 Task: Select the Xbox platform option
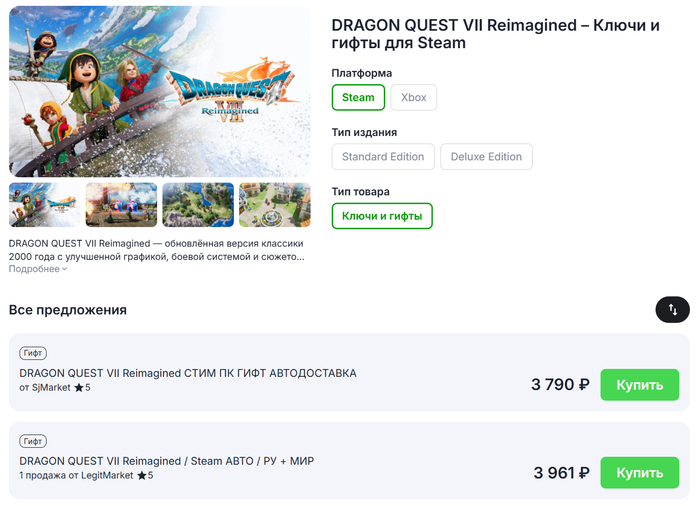pos(413,97)
